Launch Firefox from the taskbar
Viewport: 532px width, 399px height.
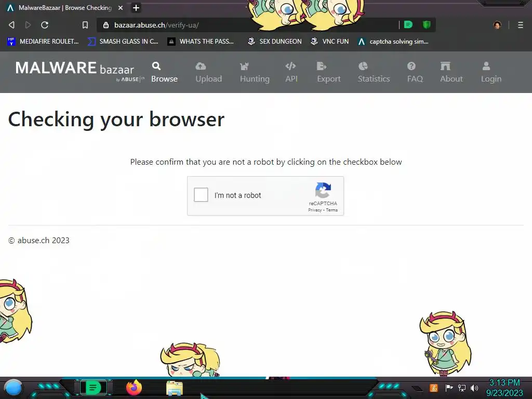(x=134, y=388)
